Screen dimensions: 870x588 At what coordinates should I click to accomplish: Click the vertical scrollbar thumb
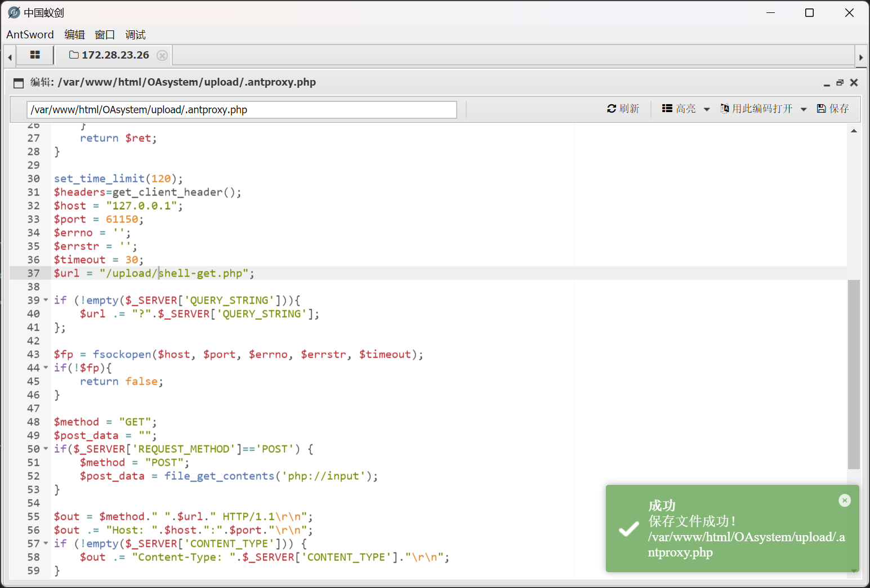pos(854,374)
